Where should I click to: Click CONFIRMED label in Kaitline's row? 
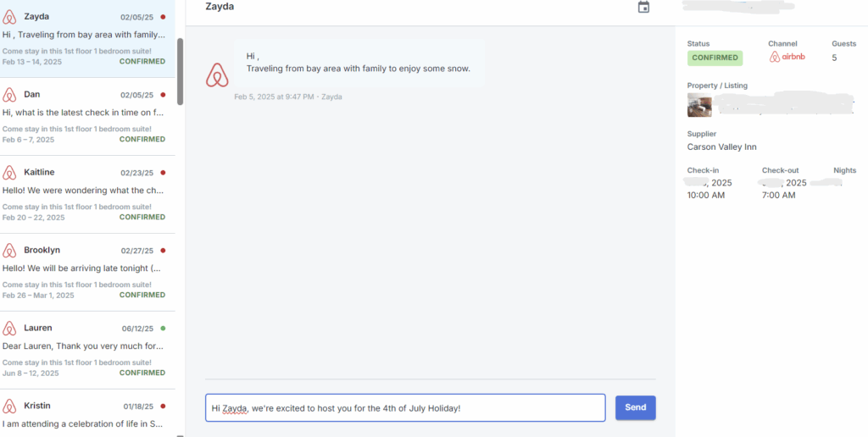pyautogui.click(x=142, y=218)
